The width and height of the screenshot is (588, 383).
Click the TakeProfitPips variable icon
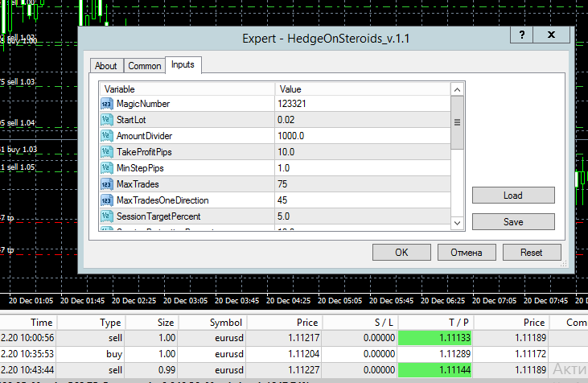click(x=106, y=152)
